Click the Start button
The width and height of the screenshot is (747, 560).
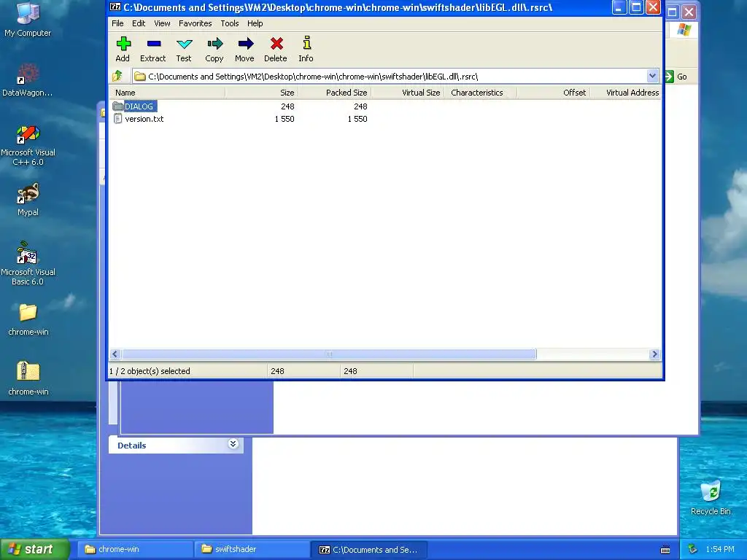tap(35, 549)
